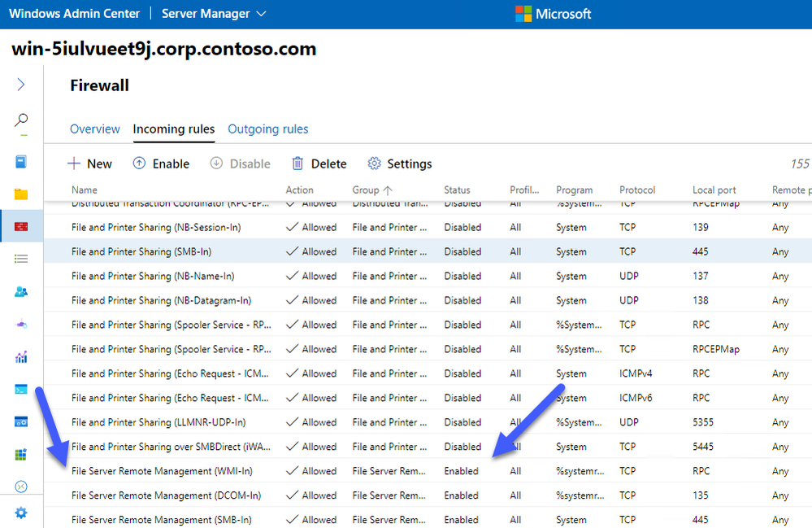Click local port 5445 cell

click(703, 447)
